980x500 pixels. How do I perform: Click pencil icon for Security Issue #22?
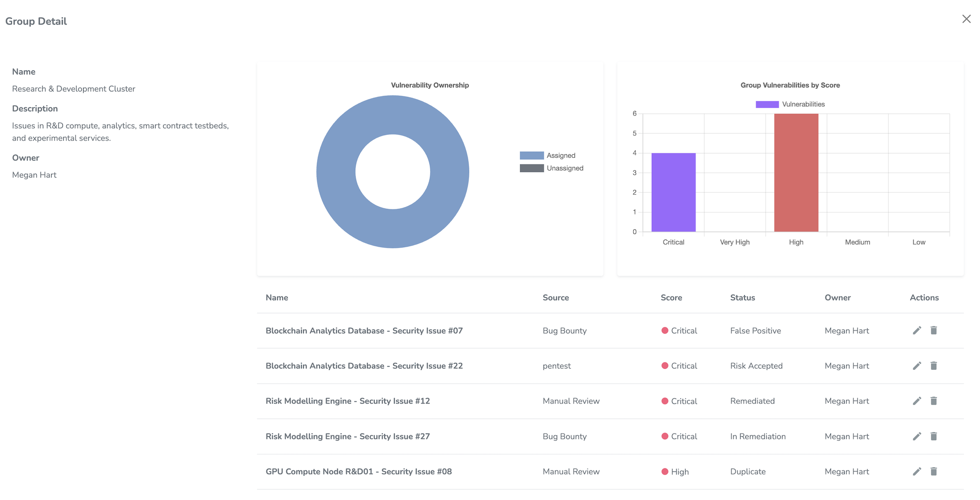(917, 366)
